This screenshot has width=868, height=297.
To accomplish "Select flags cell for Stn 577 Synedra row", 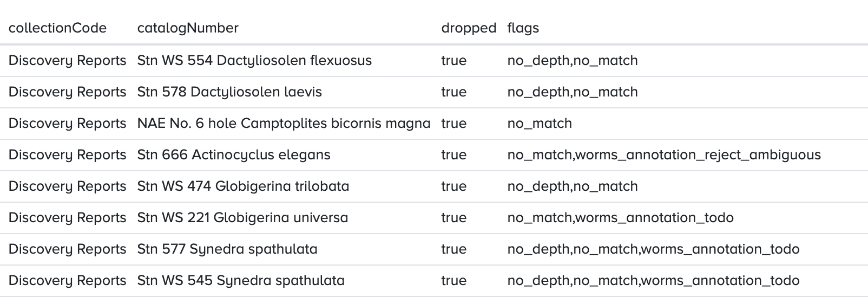I will 653,249.
